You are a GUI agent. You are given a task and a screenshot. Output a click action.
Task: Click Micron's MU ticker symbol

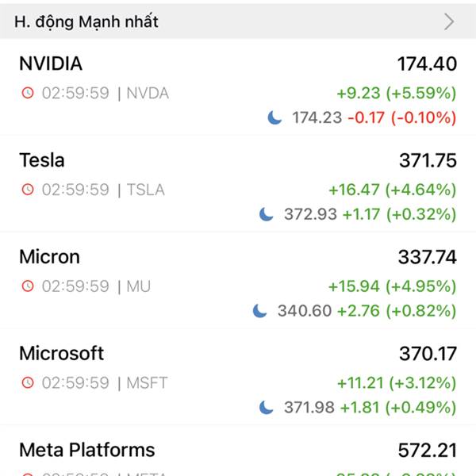138,286
